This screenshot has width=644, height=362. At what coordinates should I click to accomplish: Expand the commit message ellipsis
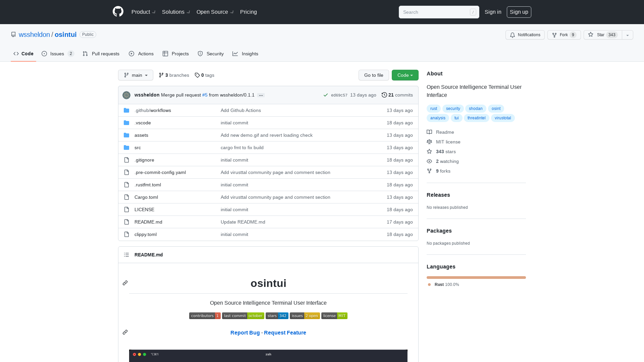coord(261,95)
